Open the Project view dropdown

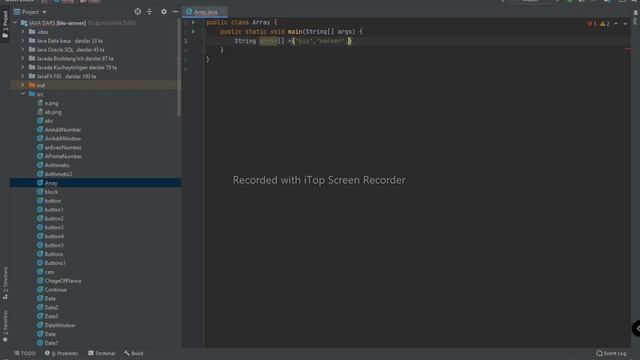click(30, 12)
